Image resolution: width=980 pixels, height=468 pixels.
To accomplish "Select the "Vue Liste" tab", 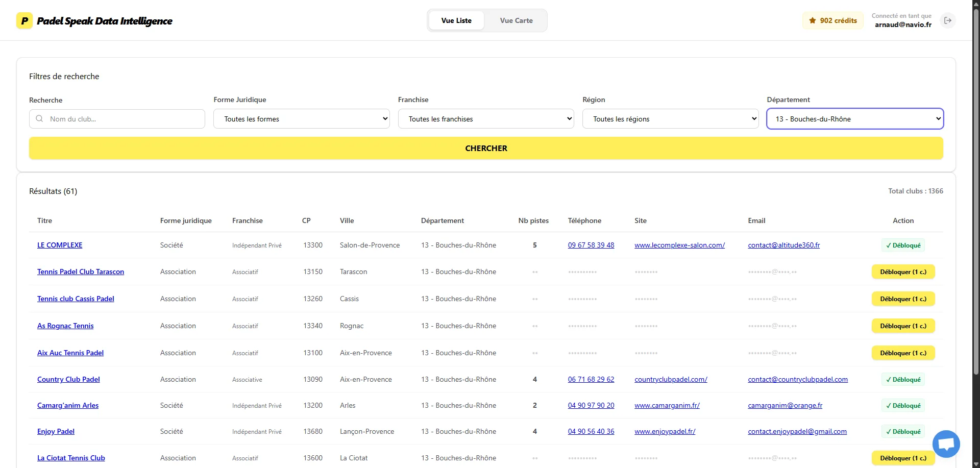I will 456,20.
